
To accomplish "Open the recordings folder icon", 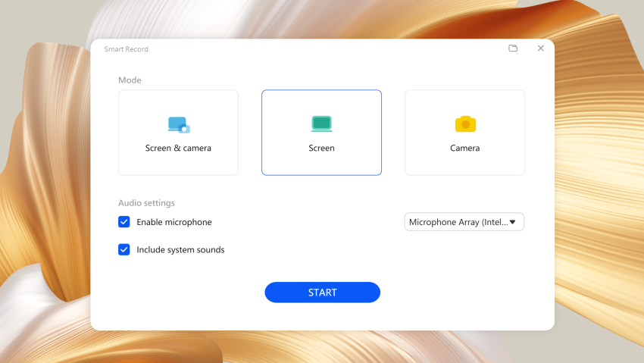I will pyautogui.click(x=513, y=48).
